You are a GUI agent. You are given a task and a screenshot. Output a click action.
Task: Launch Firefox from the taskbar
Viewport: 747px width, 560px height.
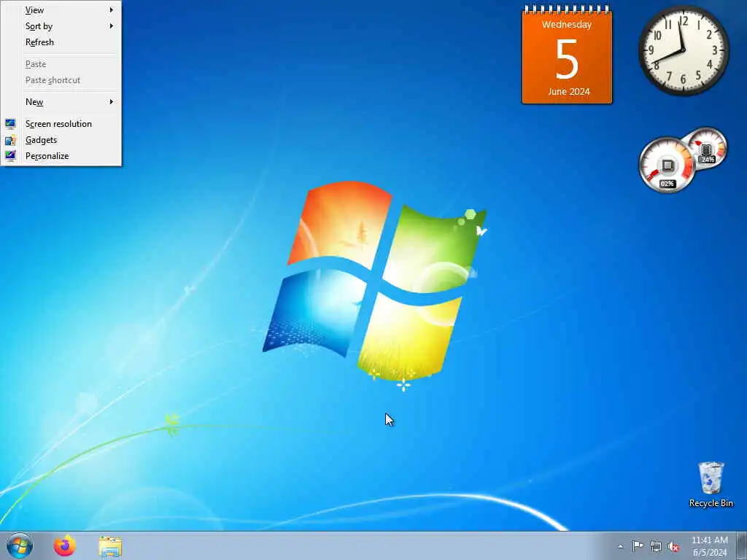point(65,545)
